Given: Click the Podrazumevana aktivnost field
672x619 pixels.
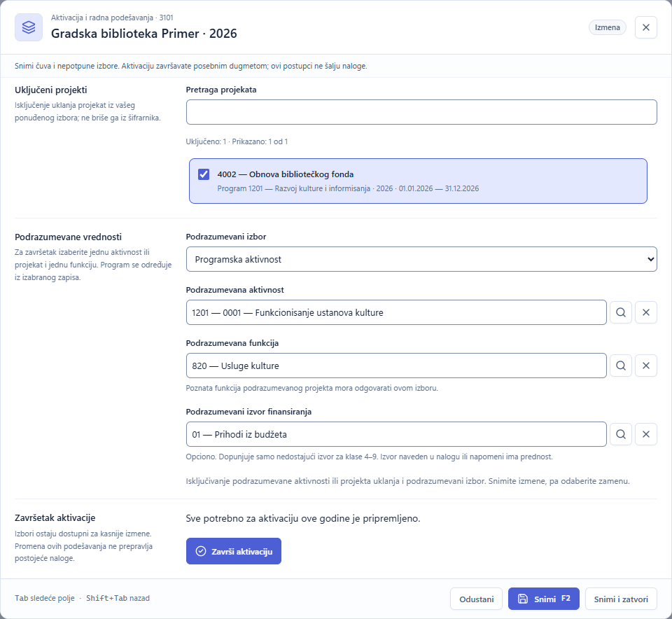Looking at the screenshot, I should [396, 312].
